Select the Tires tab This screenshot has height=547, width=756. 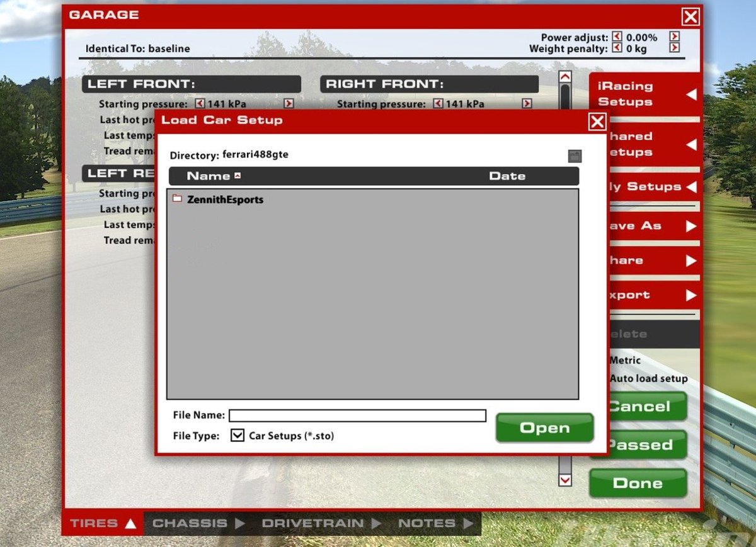tap(103, 523)
